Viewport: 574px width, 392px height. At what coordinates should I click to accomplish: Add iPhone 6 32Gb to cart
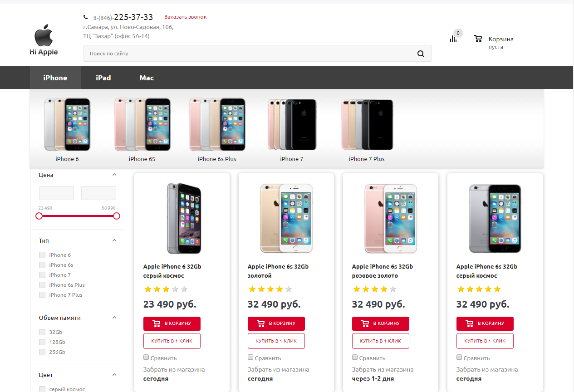pyautogui.click(x=172, y=323)
